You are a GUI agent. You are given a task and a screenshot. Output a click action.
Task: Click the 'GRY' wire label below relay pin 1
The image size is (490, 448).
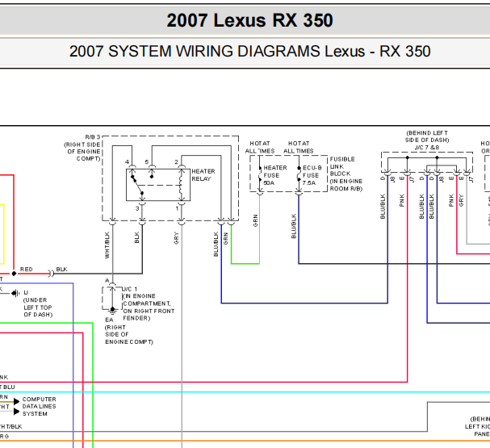(x=176, y=238)
